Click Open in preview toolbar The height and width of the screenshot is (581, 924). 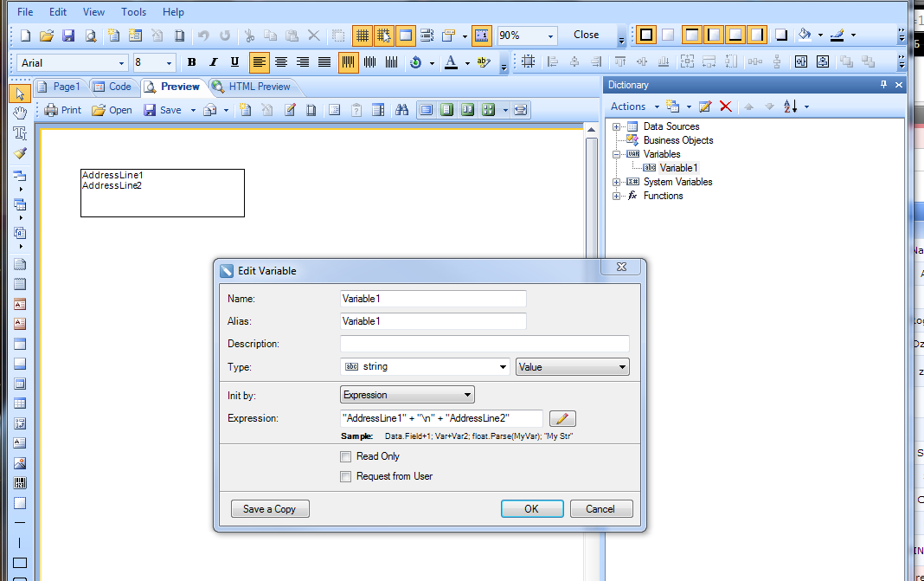(x=112, y=110)
